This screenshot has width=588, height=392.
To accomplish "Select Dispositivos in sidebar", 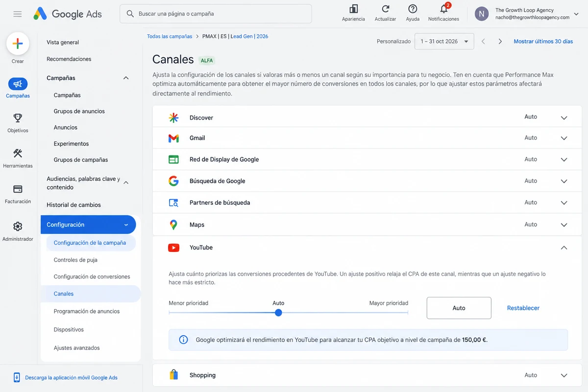I will 69,329.
